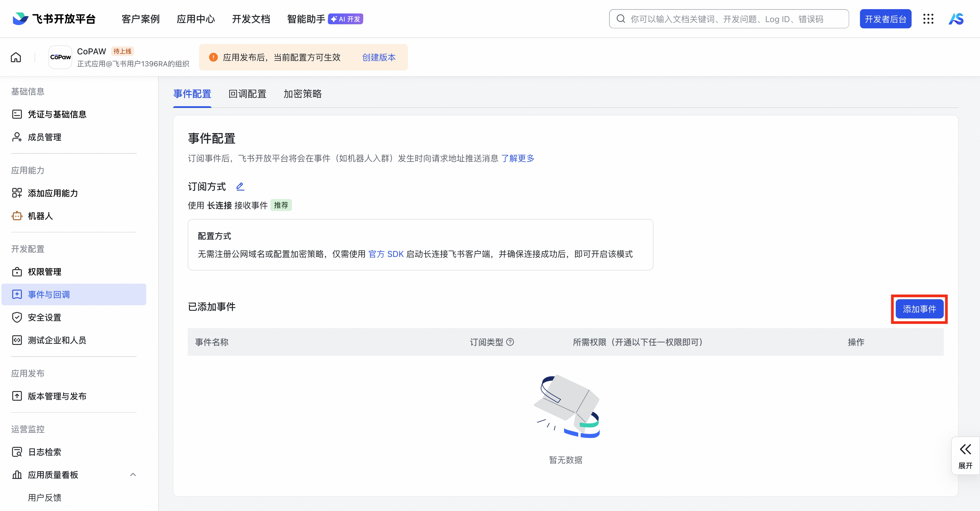Screen dimensions: 980x511
Task: Open the nine-dot apps grid icon
Action: pyautogui.click(x=928, y=19)
